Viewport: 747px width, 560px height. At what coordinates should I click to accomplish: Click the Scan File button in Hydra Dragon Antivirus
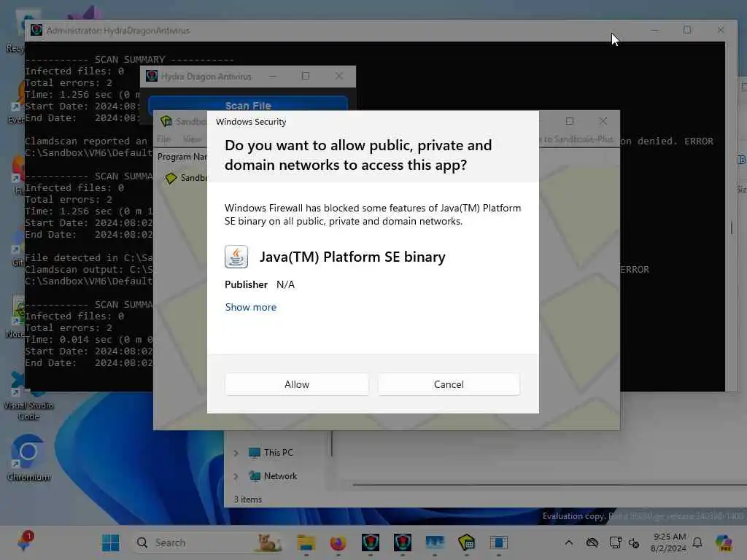(248, 105)
